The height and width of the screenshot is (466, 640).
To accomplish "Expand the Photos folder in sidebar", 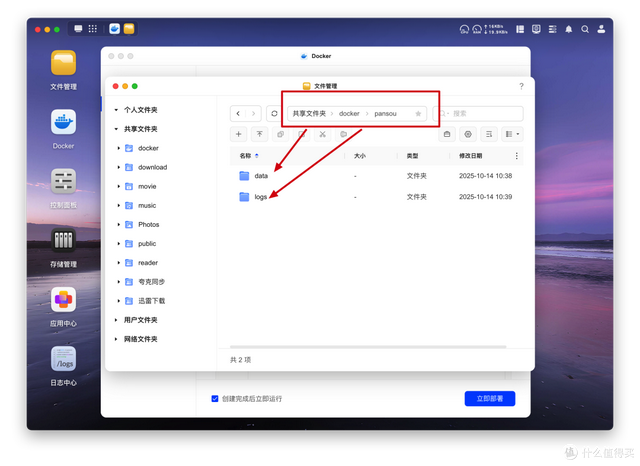I will click(x=119, y=224).
